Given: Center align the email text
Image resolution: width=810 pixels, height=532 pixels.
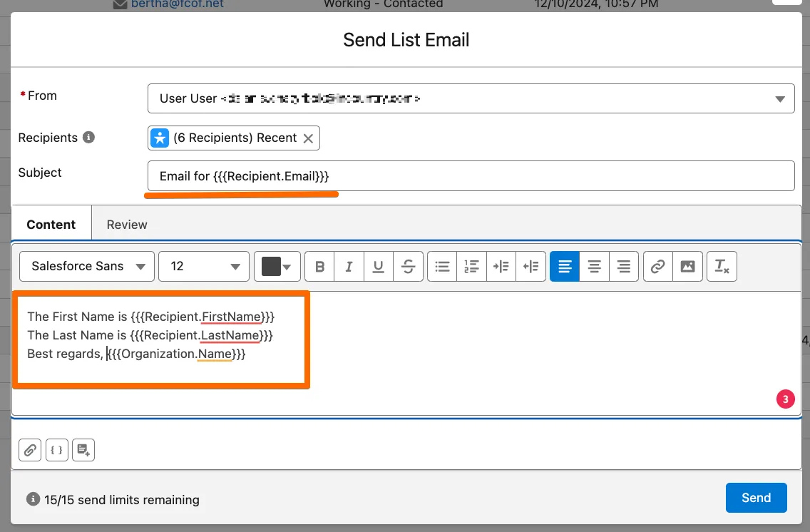Looking at the screenshot, I should coord(594,267).
